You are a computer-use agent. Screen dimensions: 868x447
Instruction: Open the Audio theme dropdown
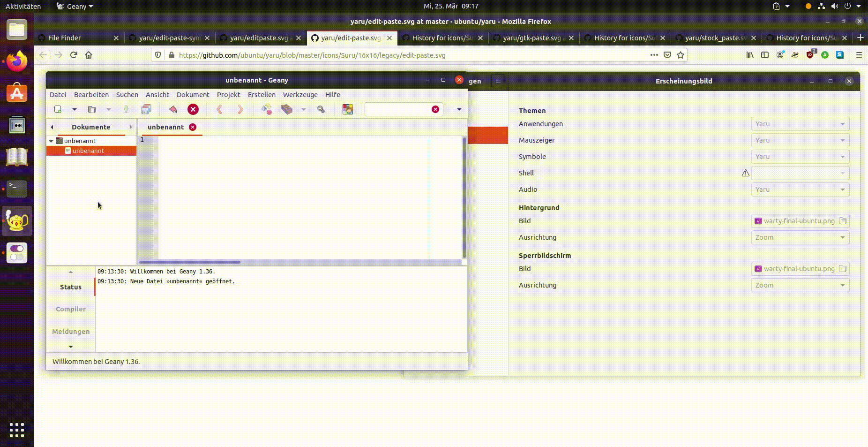[x=800, y=189]
